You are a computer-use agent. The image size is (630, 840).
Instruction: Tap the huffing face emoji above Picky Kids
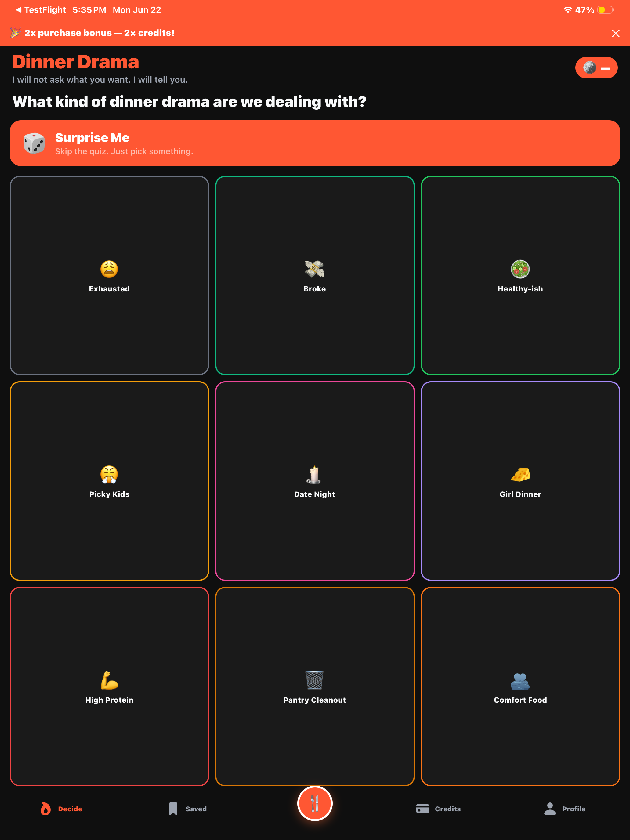109,474
